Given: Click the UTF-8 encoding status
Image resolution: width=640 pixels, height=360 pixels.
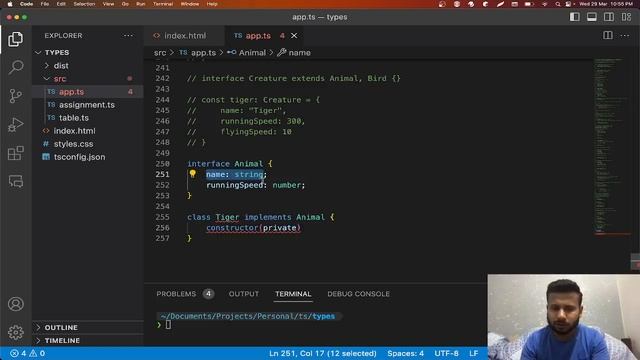Looking at the screenshot, I should [446, 353].
